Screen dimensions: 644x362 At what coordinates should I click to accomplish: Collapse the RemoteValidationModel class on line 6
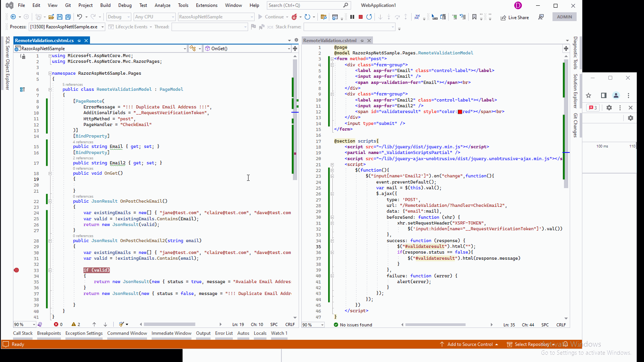point(50,90)
